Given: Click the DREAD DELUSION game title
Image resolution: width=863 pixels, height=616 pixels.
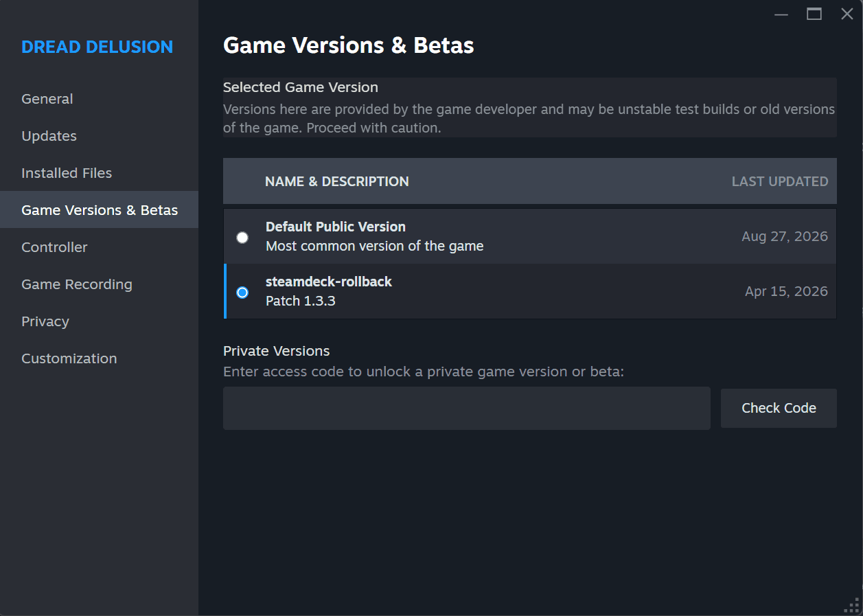Looking at the screenshot, I should [97, 47].
